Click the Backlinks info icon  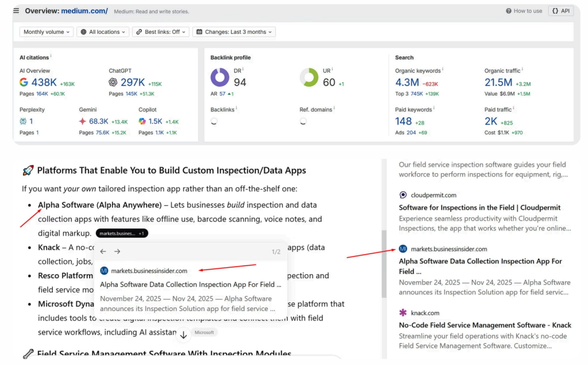236,108
